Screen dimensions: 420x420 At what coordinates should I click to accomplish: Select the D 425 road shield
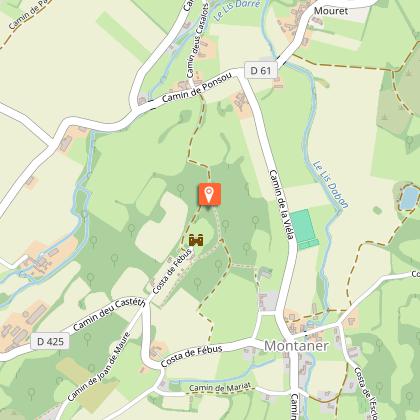coord(50,341)
